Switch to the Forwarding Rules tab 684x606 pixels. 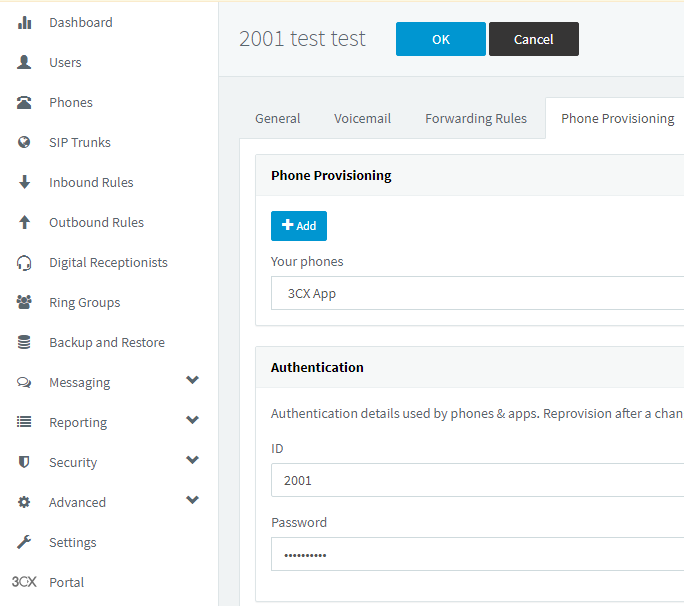coord(476,119)
